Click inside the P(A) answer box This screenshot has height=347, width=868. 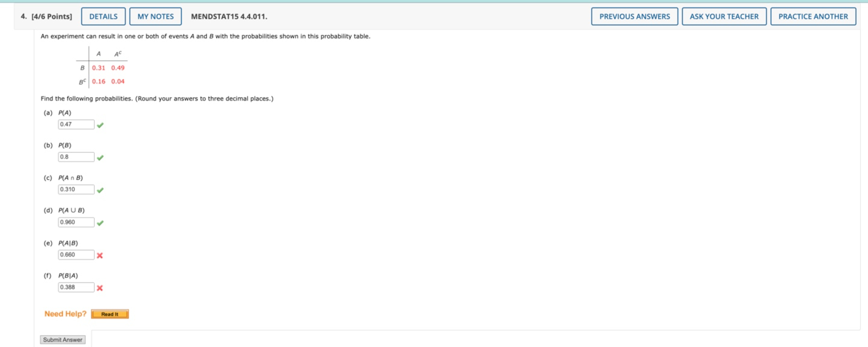(x=76, y=124)
